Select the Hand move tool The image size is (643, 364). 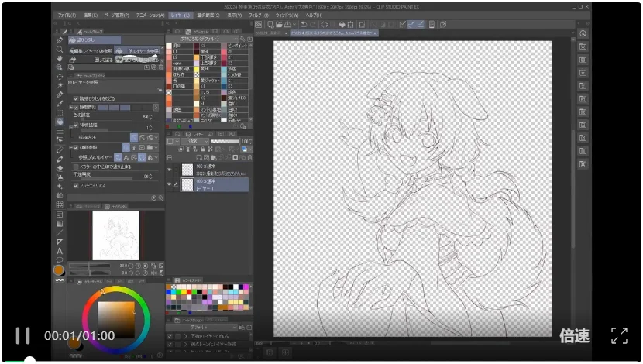coord(60,58)
